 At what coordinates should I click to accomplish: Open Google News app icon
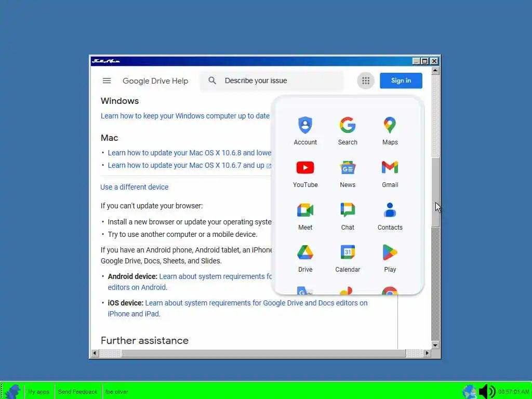348,174
